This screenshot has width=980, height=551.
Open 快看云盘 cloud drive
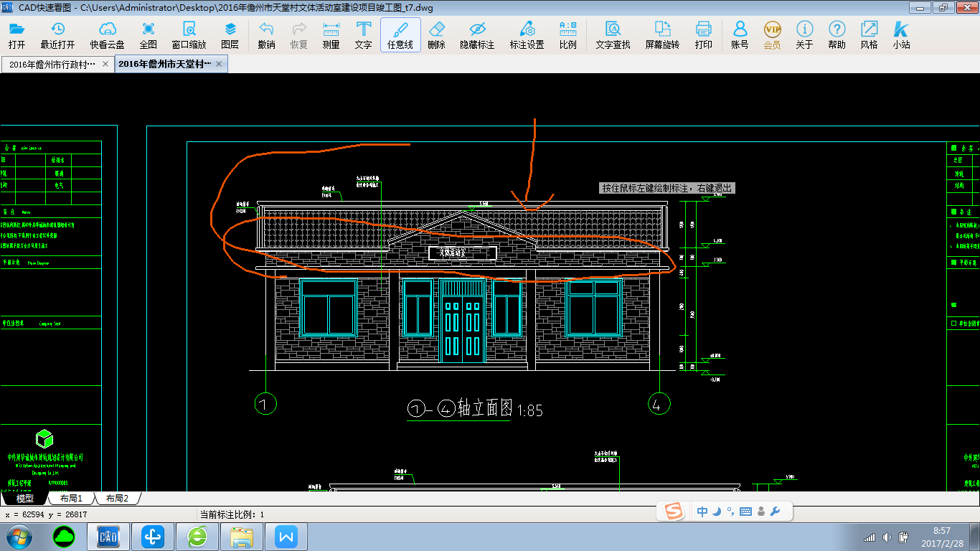click(x=108, y=34)
